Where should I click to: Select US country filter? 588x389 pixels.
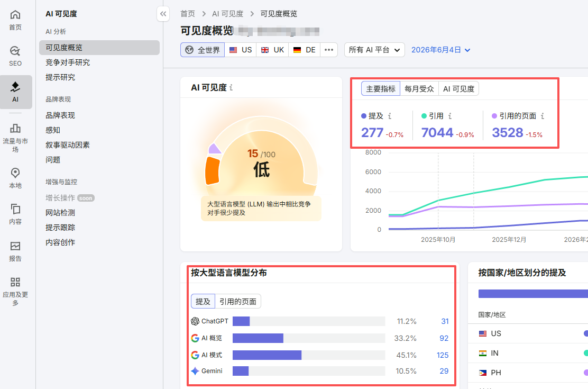point(241,50)
